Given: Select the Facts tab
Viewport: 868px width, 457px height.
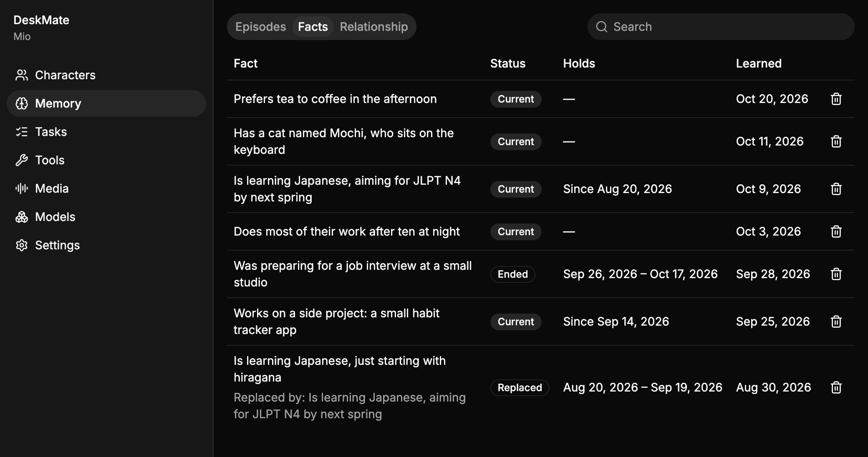Looking at the screenshot, I should tap(313, 27).
